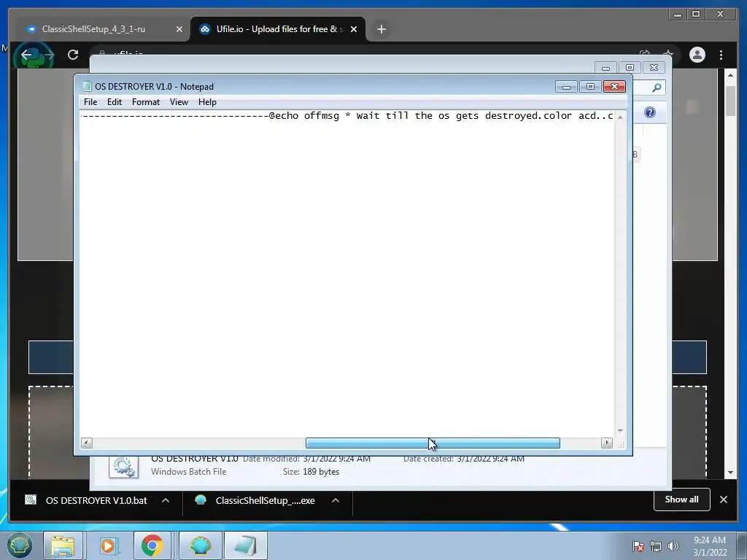Open a new Chrome tab
747x560 pixels.
pos(381,29)
